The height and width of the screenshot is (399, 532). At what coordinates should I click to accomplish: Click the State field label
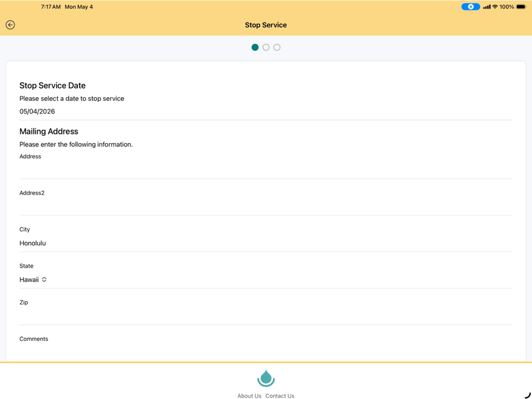click(26, 266)
